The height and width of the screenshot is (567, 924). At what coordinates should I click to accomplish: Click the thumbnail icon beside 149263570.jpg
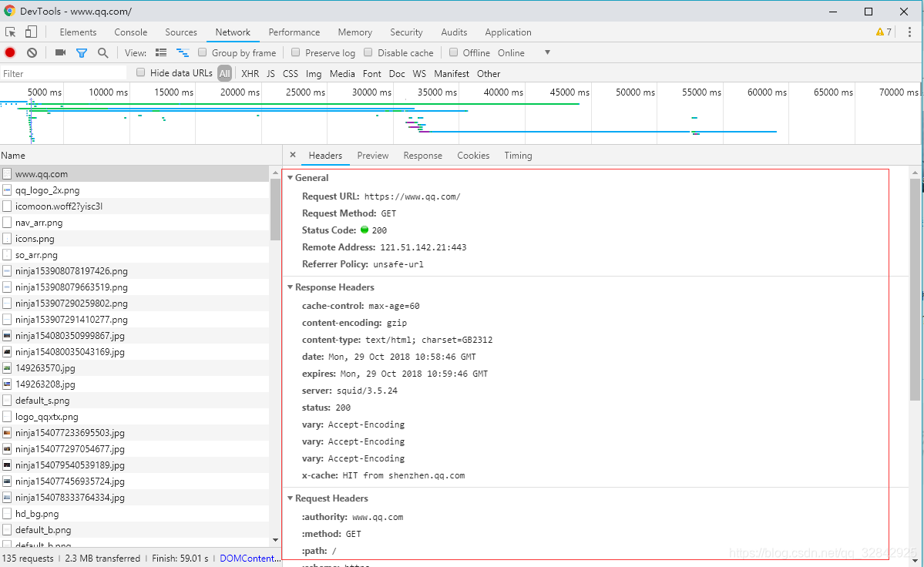pos(7,368)
